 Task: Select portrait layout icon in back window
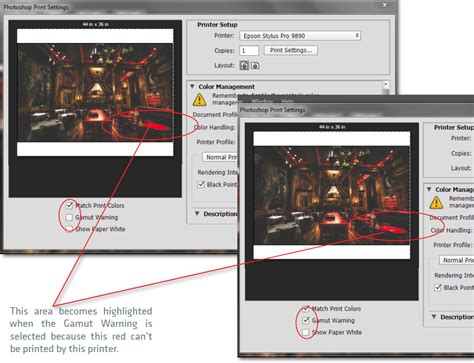(x=244, y=65)
